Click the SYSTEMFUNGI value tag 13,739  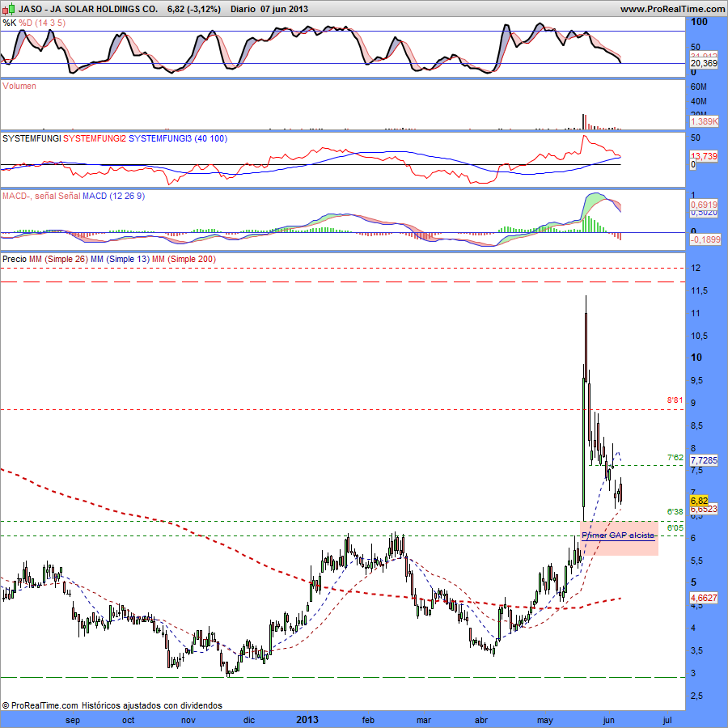[704, 156]
